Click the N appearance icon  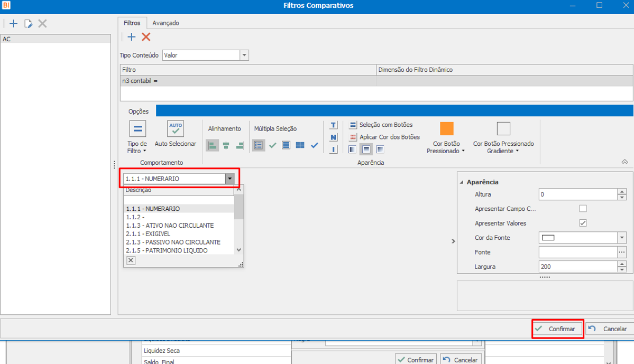tap(334, 137)
